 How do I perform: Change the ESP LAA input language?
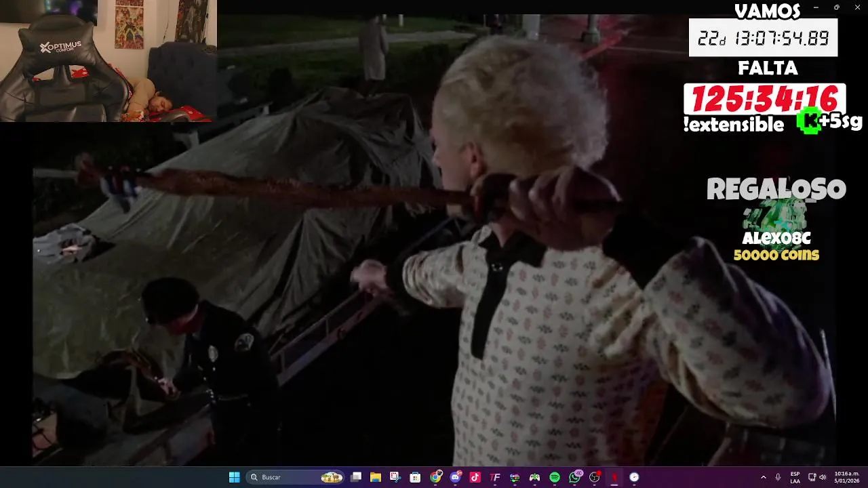pyautogui.click(x=795, y=477)
